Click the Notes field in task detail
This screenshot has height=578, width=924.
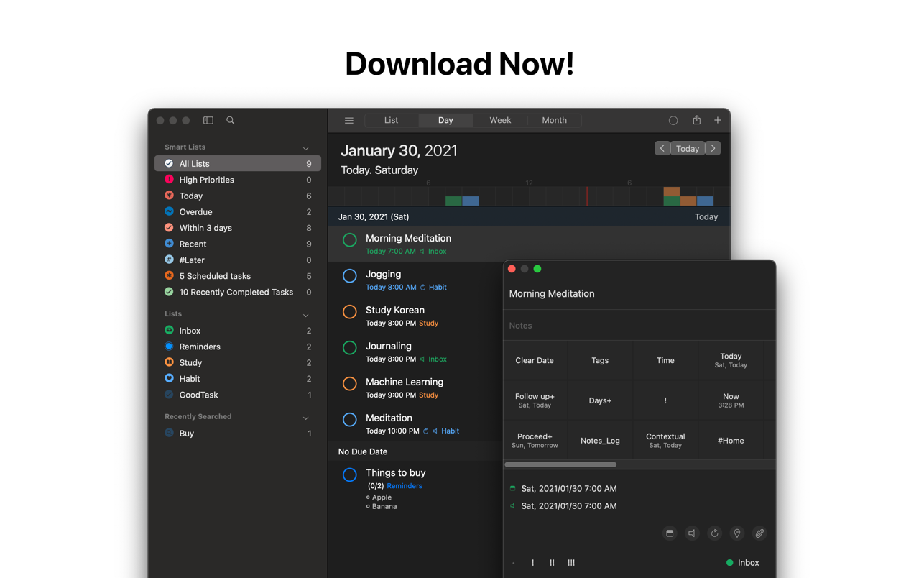point(638,326)
